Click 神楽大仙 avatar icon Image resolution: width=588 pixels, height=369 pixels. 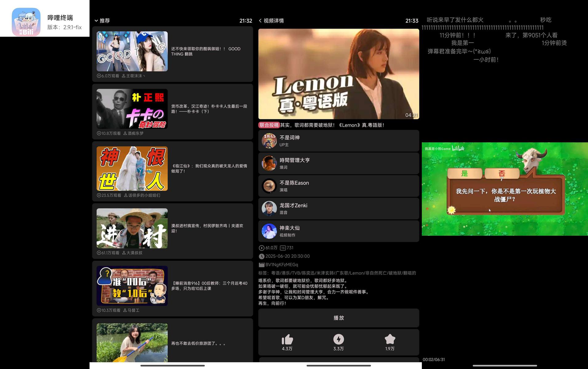pyautogui.click(x=269, y=231)
